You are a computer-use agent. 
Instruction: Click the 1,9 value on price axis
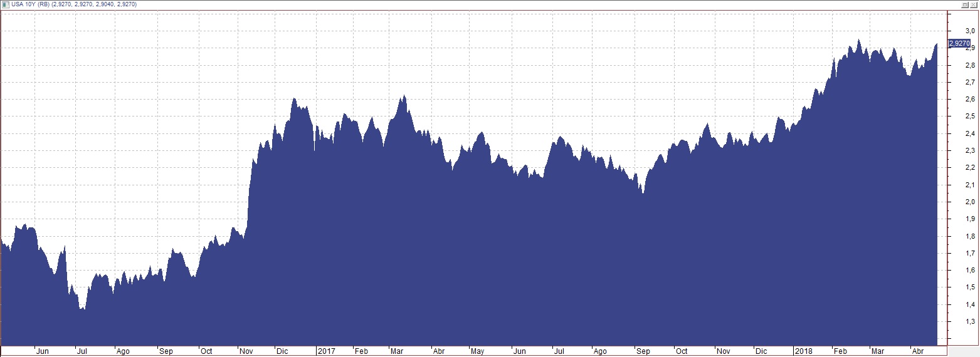969,219
